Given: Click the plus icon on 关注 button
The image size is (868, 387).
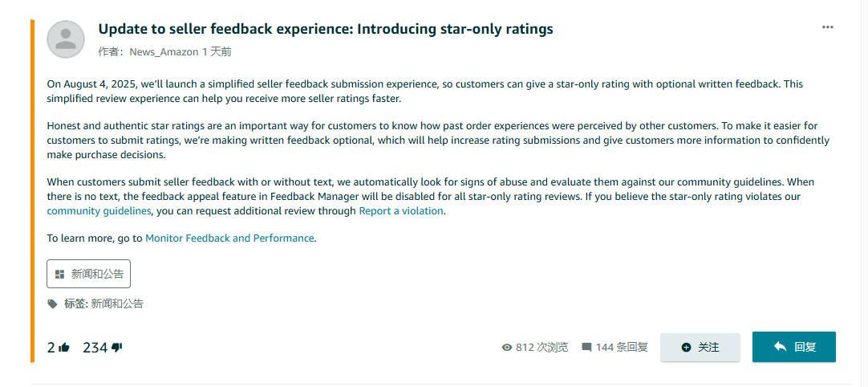Looking at the screenshot, I should (687, 347).
